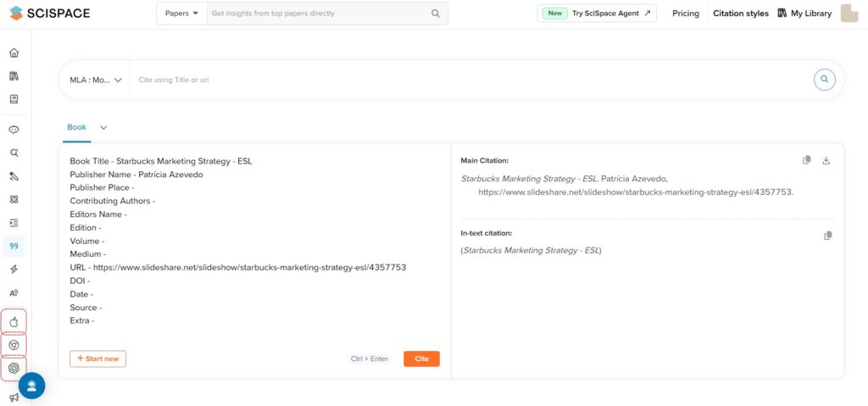The width and height of the screenshot is (868, 406).
Task: Copy the in-text citation
Action: point(827,236)
